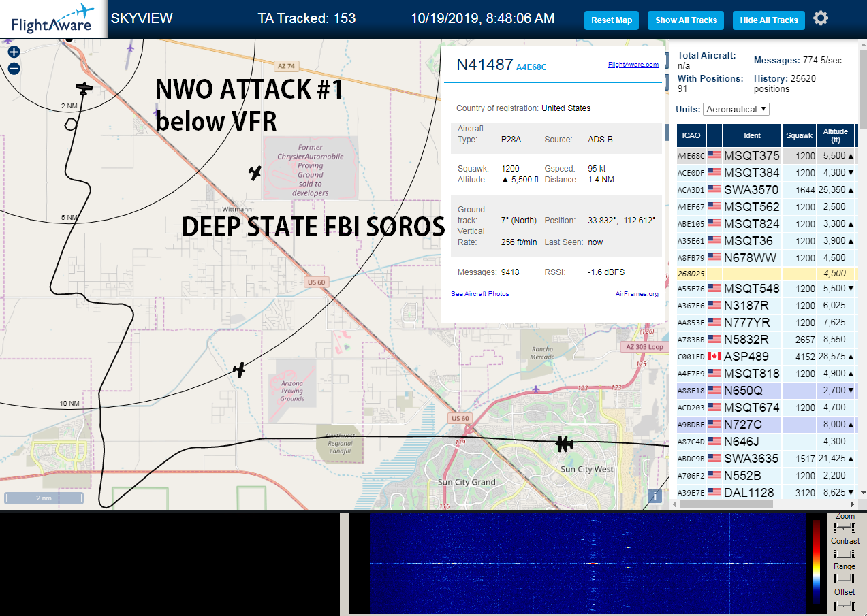Click the purple airport marker near AZ 303 Loop
Viewport: 867px width, 616px height.
point(537,389)
